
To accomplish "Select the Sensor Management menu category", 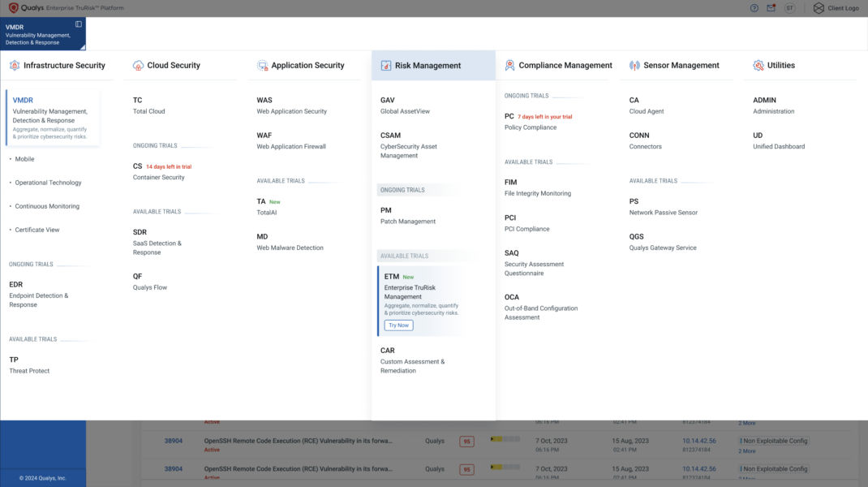I will tap(679, 65).
